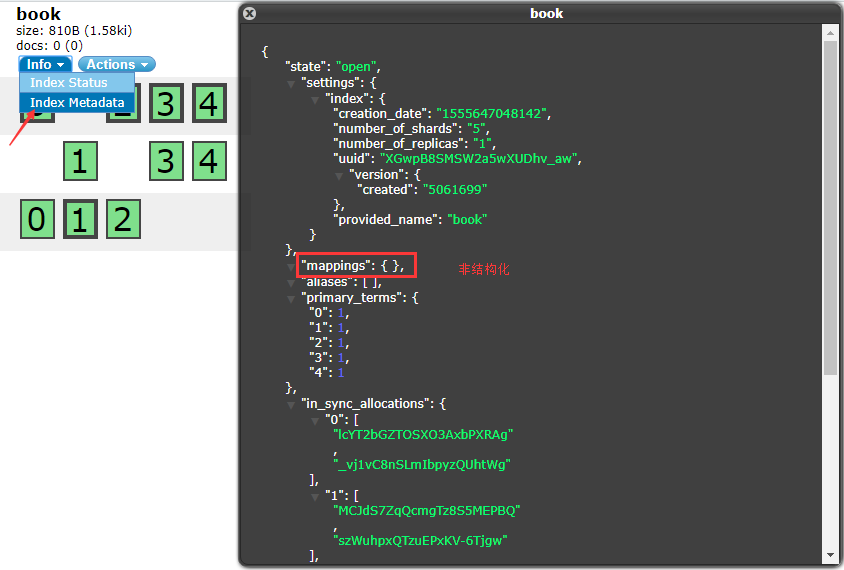
Task: Select Index Status from Info menu
Action: [x=76, y=82]
